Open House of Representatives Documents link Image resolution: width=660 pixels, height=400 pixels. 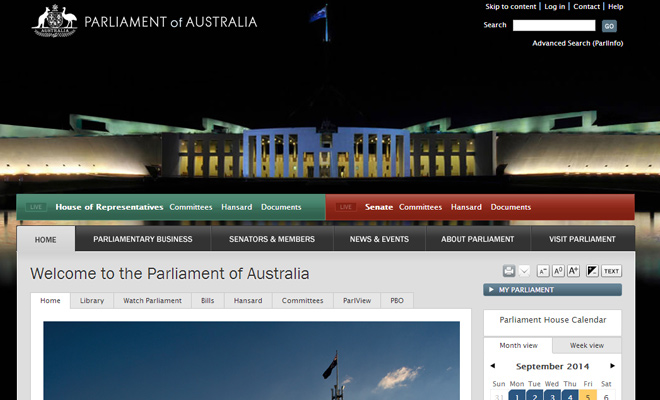point(281,207)
